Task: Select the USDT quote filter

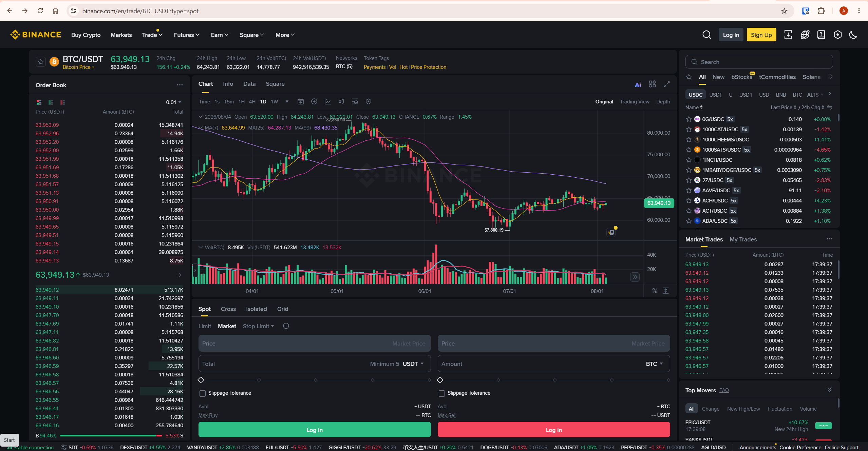Action: point(716,95)
